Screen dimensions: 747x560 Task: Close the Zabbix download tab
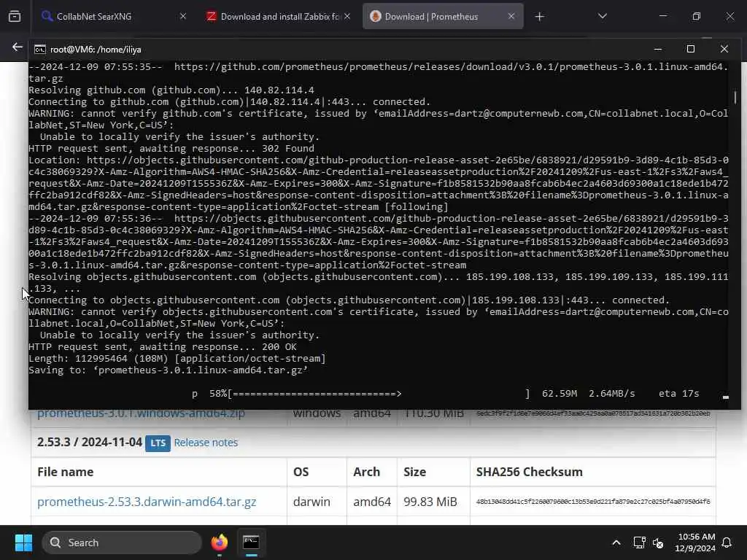(x=347, y=16)
